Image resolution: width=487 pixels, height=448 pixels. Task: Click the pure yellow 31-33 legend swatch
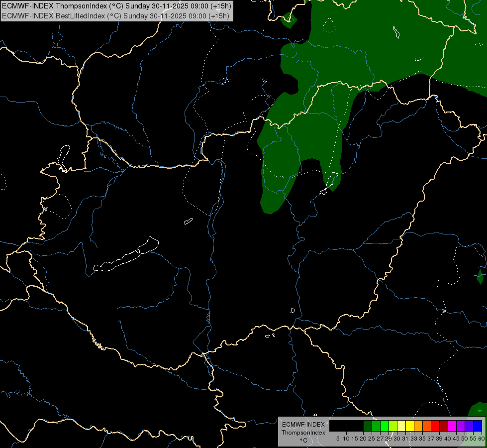point(410,426)
